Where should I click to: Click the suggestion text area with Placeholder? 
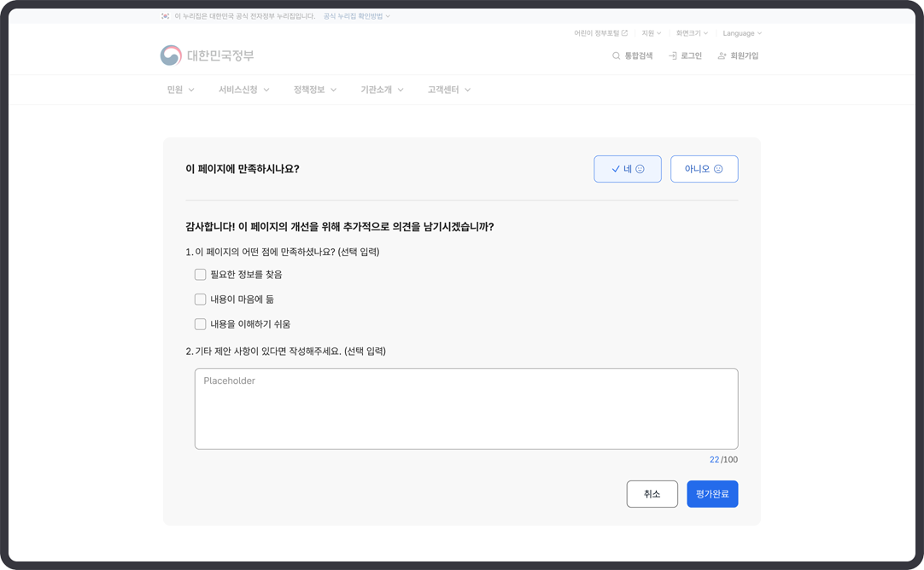[466, 409]
